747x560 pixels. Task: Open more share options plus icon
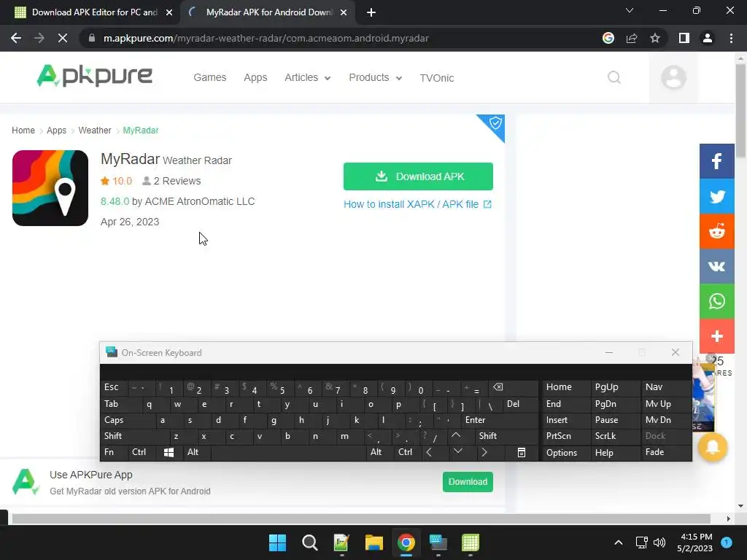coord(717,336)
